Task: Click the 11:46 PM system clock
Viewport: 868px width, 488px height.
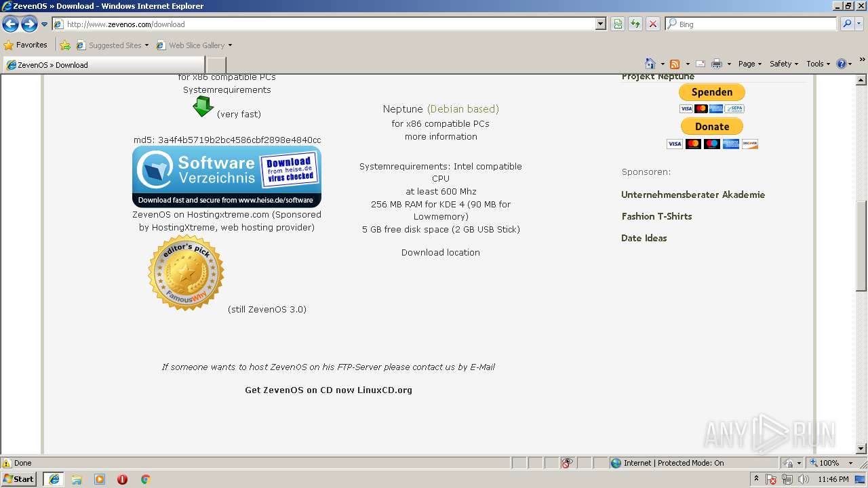Action: click(x=833, y=479)
